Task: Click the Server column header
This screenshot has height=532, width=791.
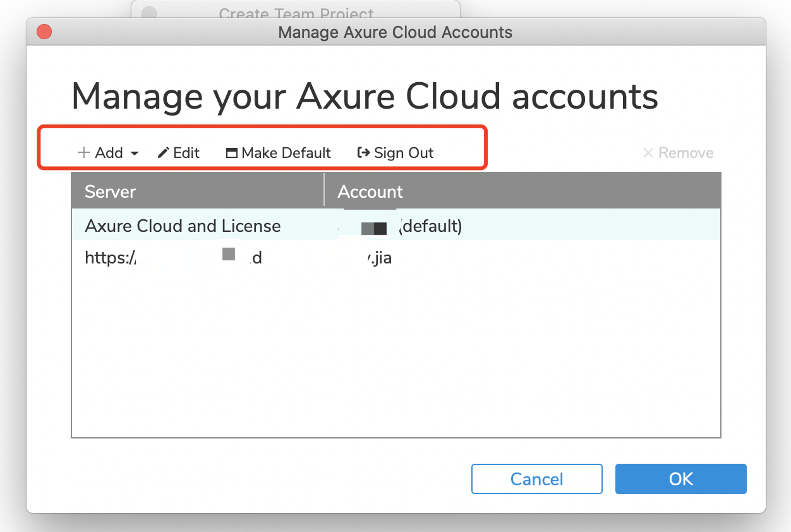Action: [x=111, y=191]
